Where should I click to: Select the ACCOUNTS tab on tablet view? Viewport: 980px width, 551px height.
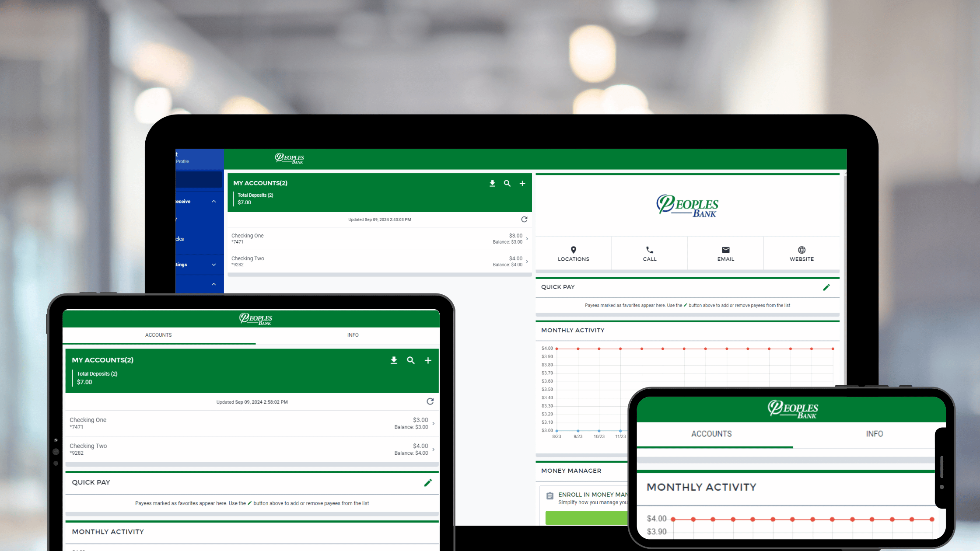click(158, 335)
